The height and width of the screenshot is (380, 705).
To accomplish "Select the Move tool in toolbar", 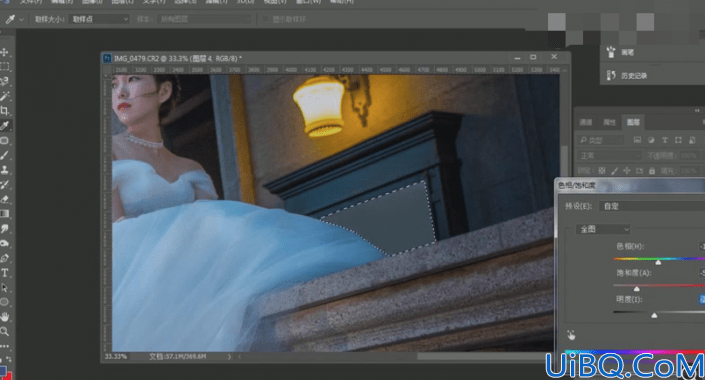I will pyautogui.click(x=4, y=52).
